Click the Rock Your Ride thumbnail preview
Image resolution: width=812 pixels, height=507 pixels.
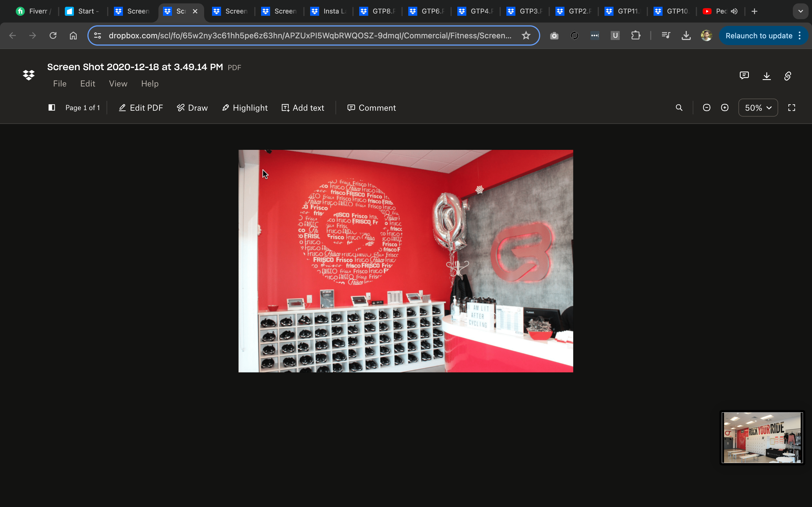point(762,437)
